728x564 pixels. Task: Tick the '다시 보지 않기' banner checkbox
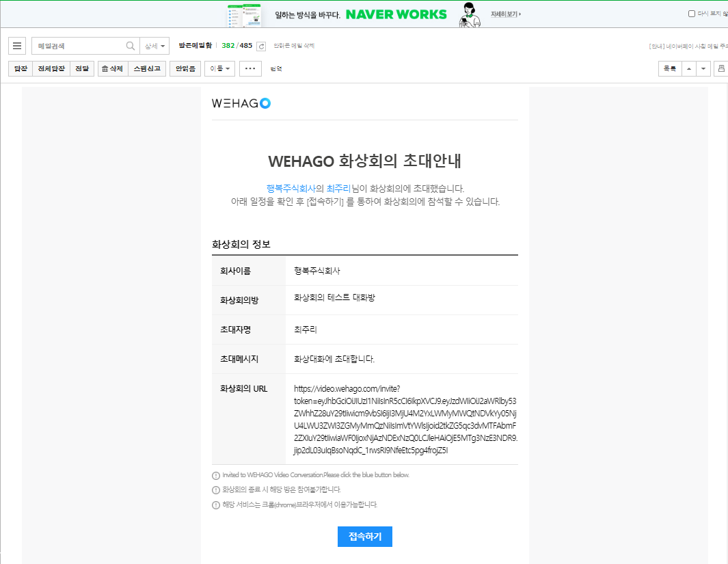(x=691, y=14)
